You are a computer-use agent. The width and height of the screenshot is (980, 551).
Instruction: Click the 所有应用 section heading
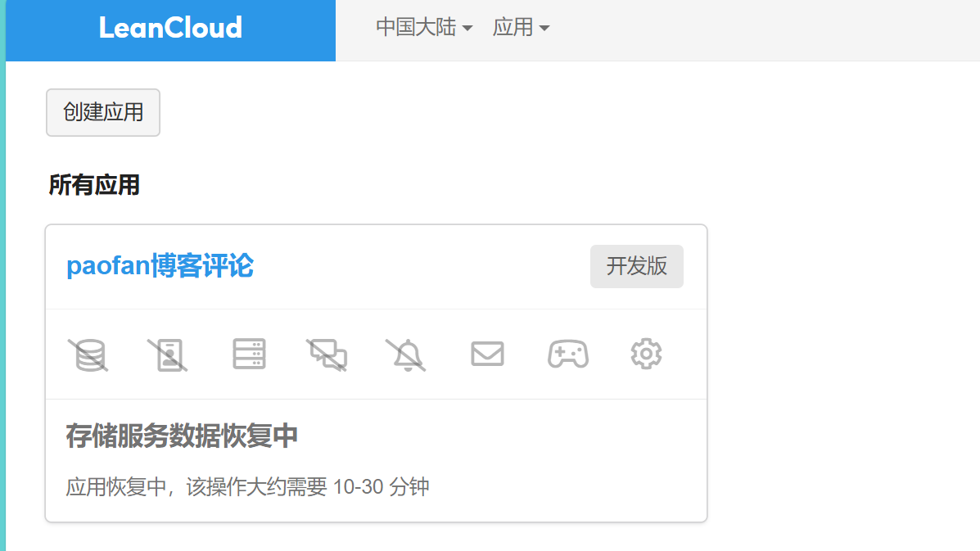94,185
